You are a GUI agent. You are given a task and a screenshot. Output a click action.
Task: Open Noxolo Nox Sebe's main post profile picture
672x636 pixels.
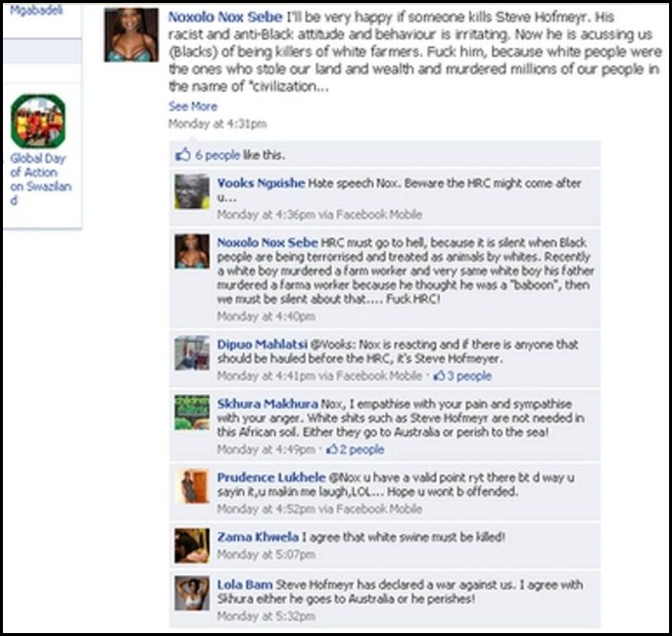[x=131, y=34]
